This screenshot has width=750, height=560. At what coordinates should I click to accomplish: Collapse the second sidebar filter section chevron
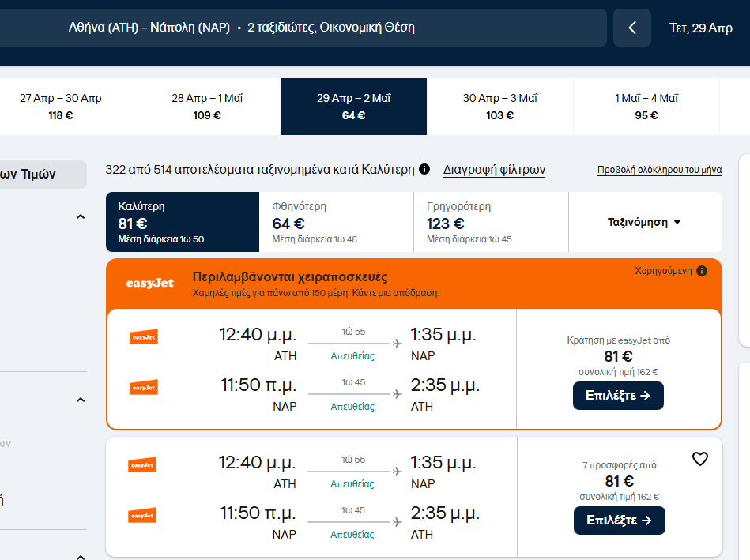coord(80,400)
